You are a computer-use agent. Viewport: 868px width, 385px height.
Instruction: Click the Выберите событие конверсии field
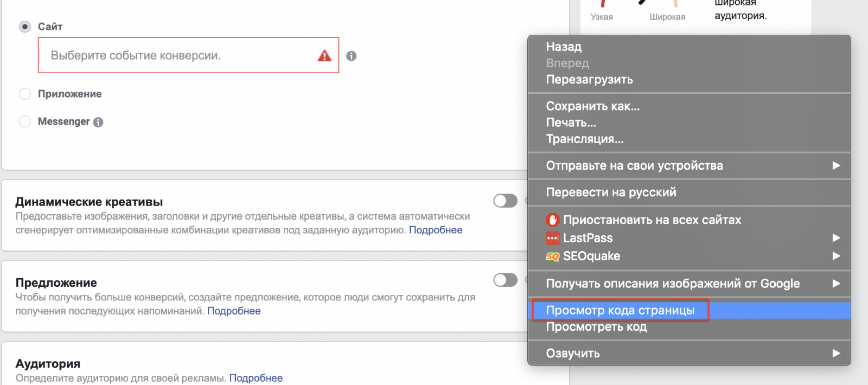pyautogui.click(x=188, y=55)
